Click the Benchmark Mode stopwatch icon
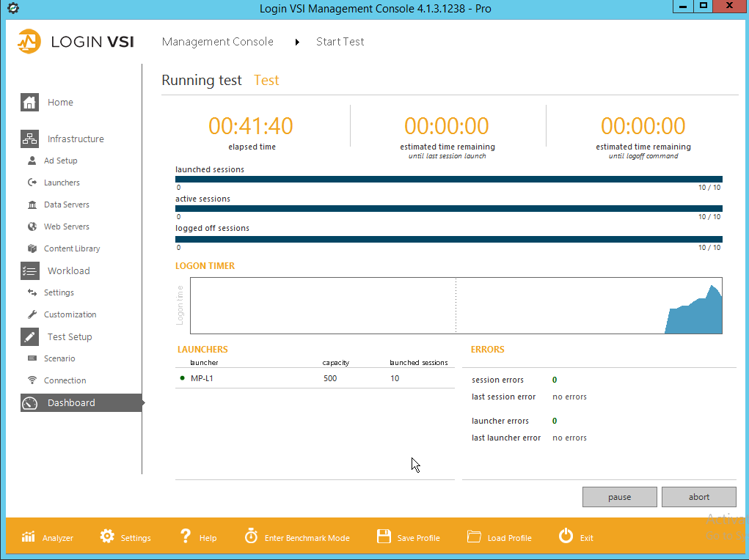This screenshot has width=749, height=560. point(251,536)
